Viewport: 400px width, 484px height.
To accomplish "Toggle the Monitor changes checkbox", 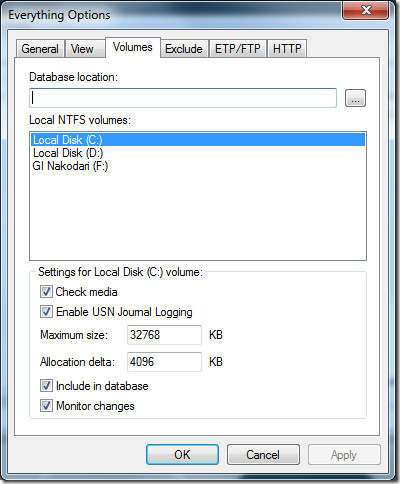I will point(46,406).
